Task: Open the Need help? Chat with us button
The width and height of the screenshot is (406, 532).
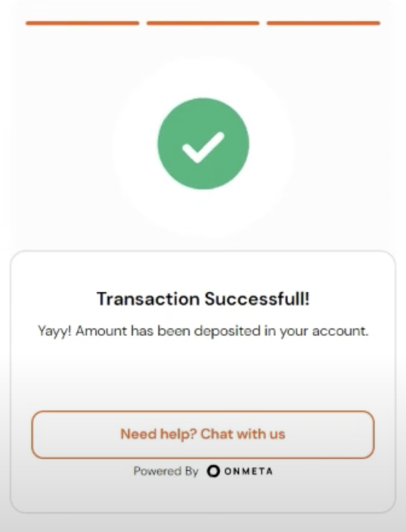Action: (x=203, y=435)
